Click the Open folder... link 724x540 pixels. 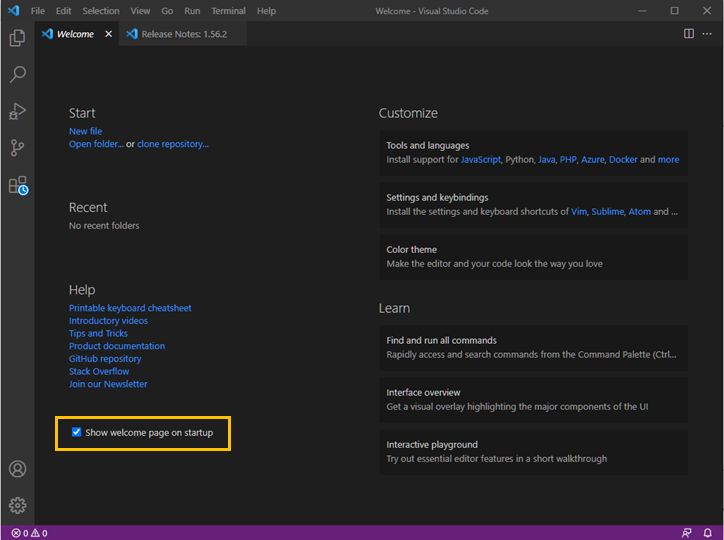tap(96, 144)
